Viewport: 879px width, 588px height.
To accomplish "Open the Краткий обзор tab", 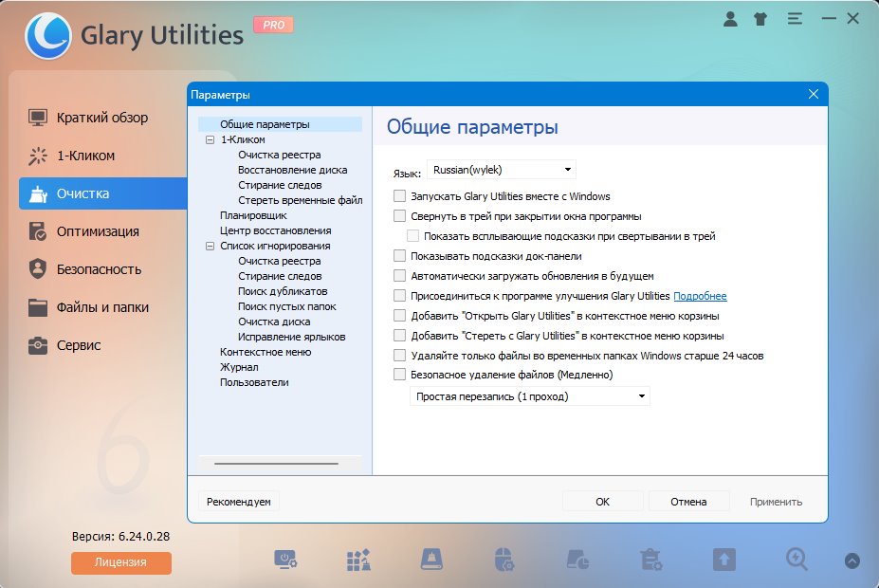I will click(x=102, y=118).
